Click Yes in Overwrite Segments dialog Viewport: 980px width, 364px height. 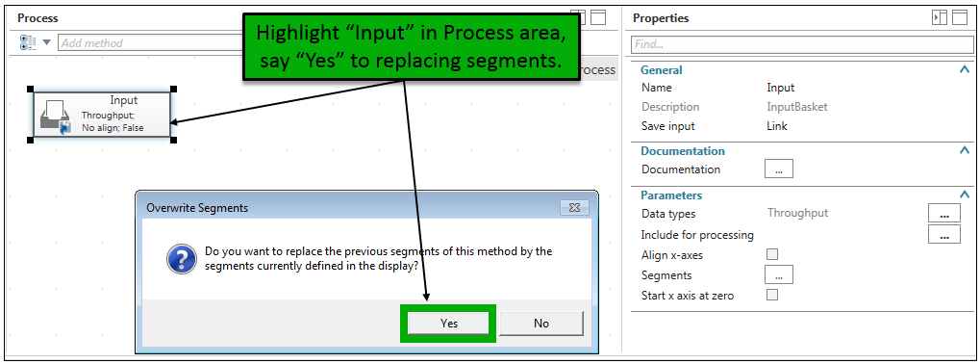pyautogui.click(x=449, y=324)
